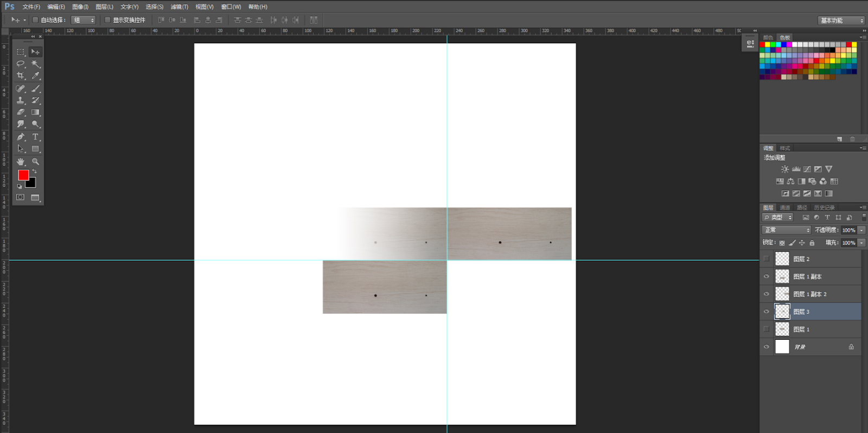Screen dimensions: 868x433
Task: Click the red foreground color swatch
Action: 23,175
